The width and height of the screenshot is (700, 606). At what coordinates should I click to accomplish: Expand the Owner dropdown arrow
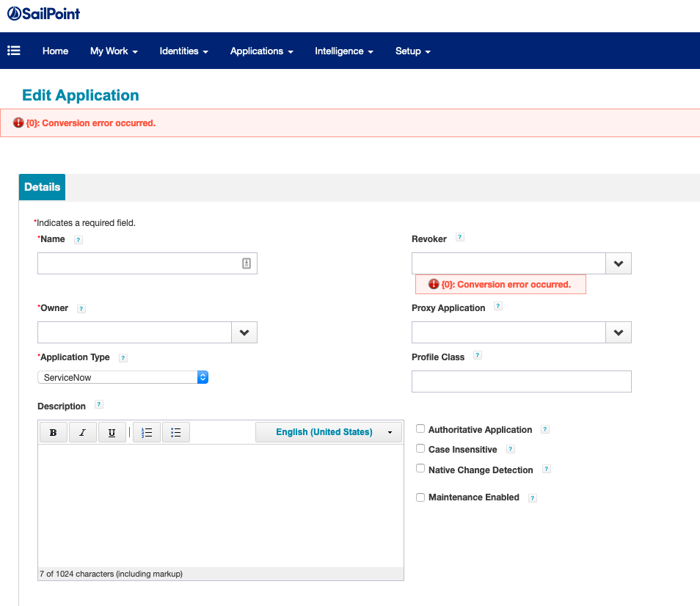[x=244, y=332]
